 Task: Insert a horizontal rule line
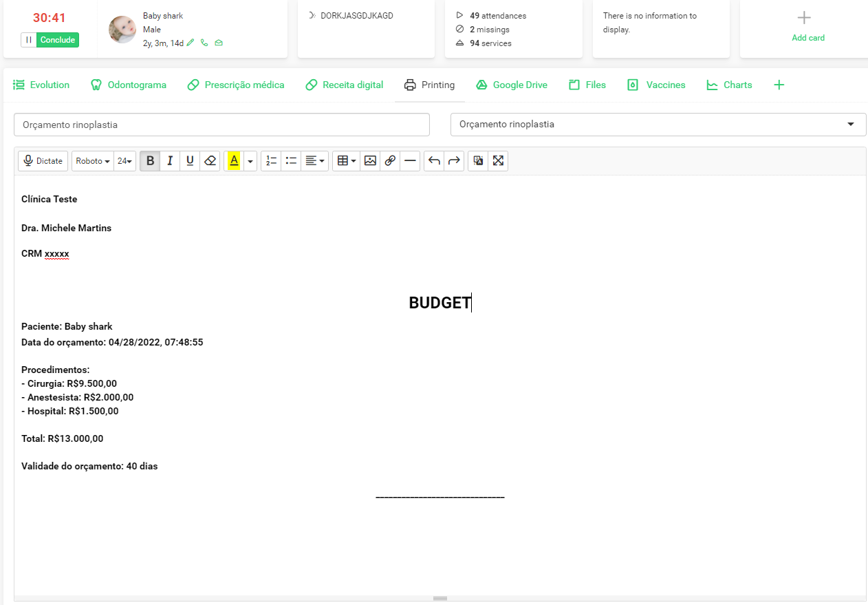pyautogui.click(x=410, y=161)
